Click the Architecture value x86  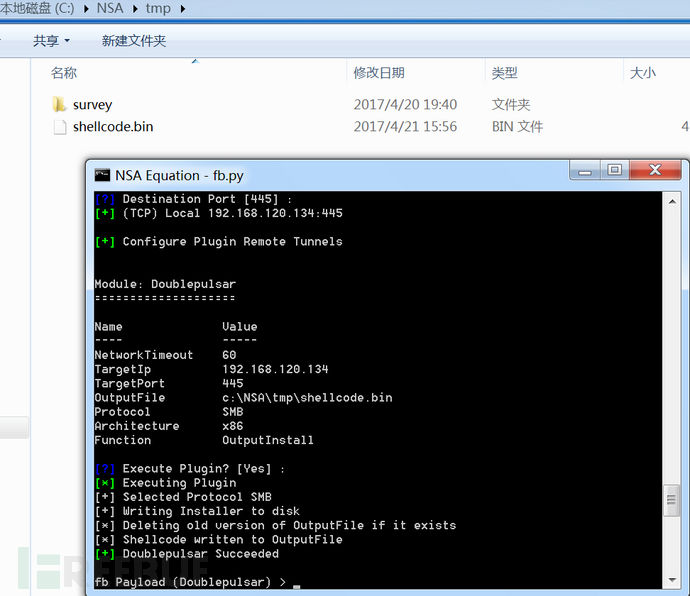coord(233,426)
